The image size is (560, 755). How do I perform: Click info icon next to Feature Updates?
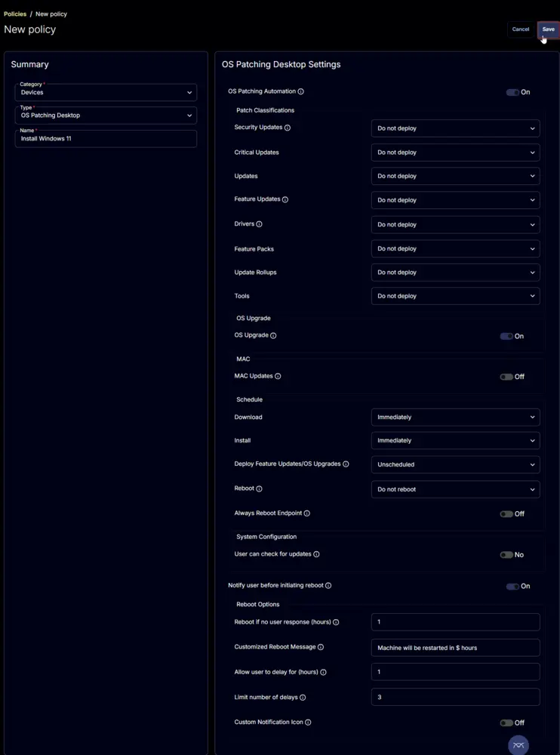click(285, 199)
